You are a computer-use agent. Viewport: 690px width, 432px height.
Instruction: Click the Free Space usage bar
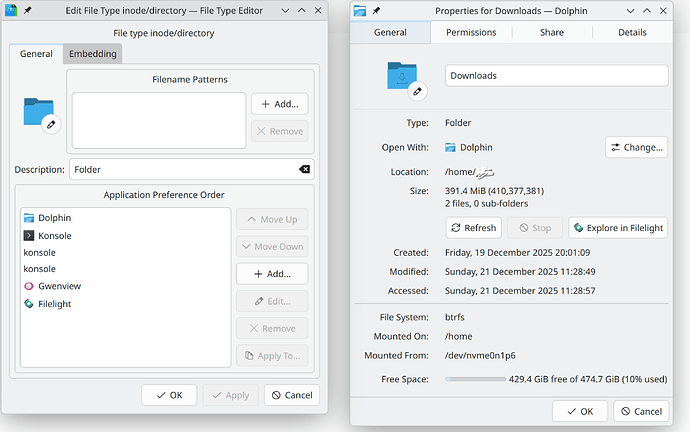point(474,380)
